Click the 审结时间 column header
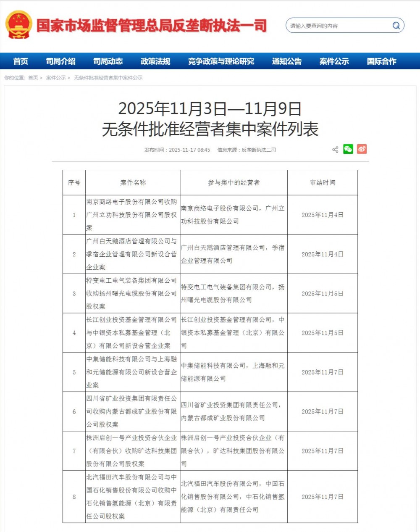 323,182
